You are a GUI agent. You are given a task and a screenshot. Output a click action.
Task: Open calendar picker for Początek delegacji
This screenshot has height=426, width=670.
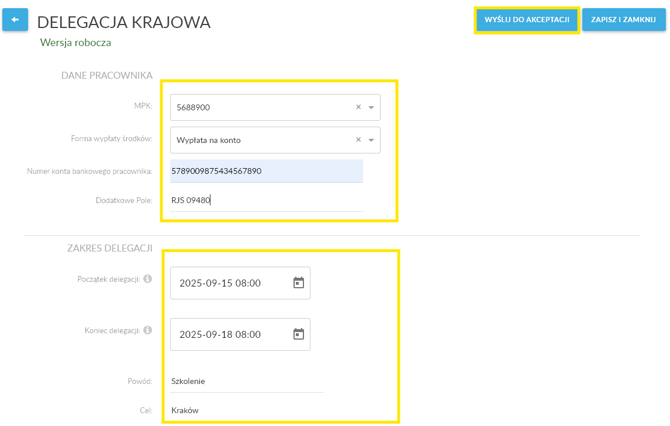coord(298,283)
